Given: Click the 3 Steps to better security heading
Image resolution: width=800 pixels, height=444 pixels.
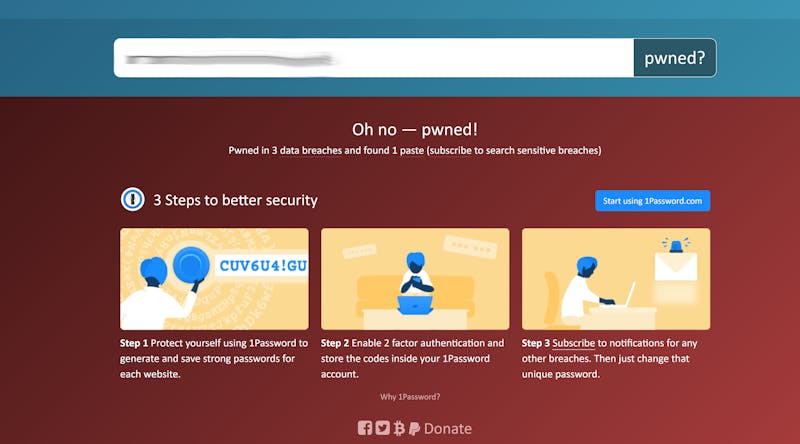Looking at the screenshot, I should point(235,200).
